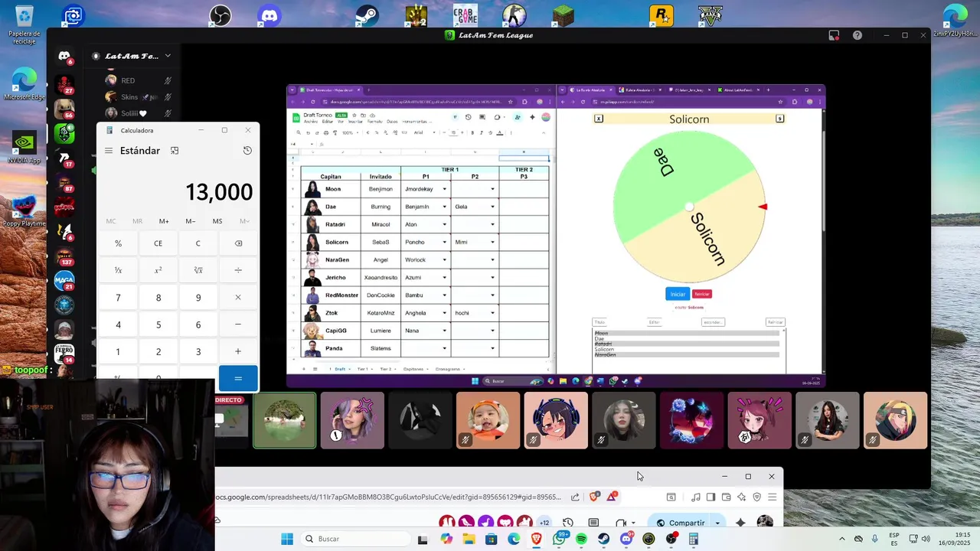Click the calculator C clear key
The image size is (980, 551).
click(x=198, y=243)
